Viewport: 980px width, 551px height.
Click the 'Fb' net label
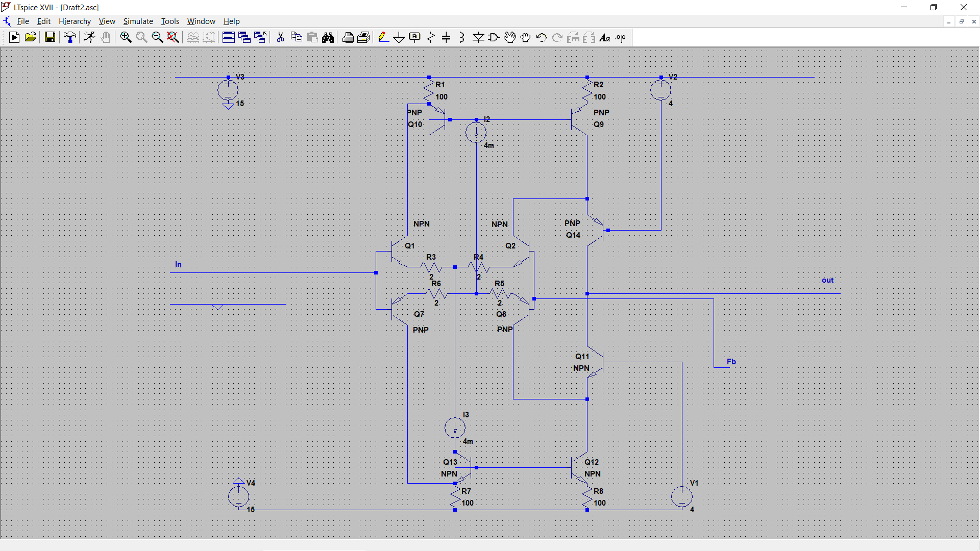tap(731, 361)
